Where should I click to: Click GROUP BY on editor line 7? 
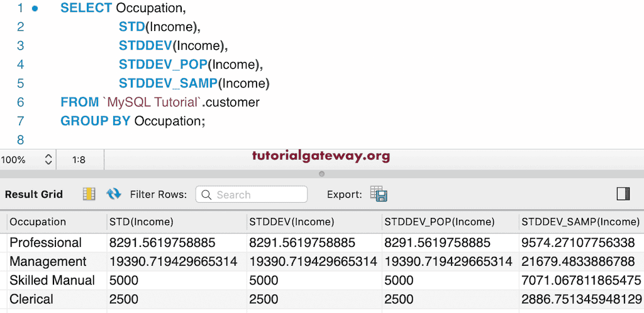[x=96, y=121]
